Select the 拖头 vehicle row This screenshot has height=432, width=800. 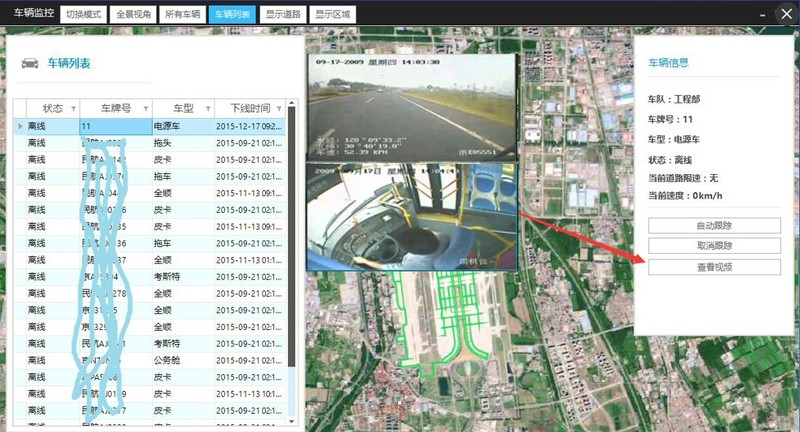click(149, 143)
